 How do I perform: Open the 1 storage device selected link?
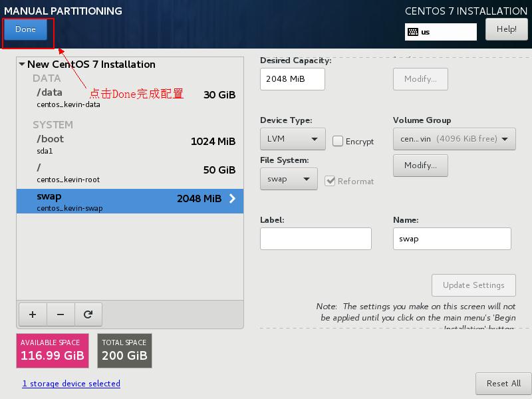pos(71,384)
